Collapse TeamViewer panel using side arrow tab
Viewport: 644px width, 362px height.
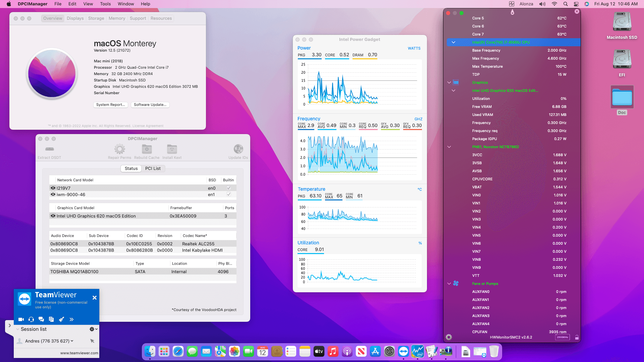pyautogui.click(x=9, y=325)
